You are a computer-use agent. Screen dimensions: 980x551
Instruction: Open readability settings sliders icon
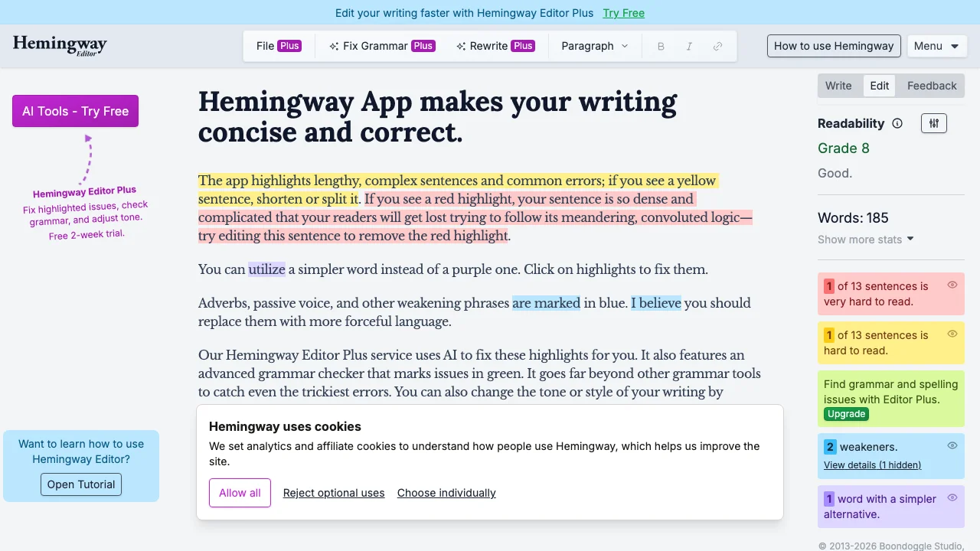tap(934, 123)
